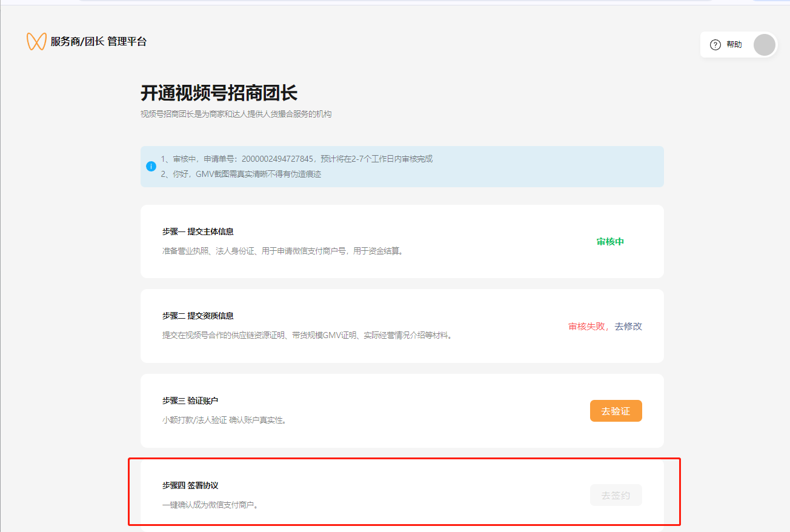Viewport: 790px width, 532px height.
Task: Click the 审核失败 status text
Action: coord(586,326)
